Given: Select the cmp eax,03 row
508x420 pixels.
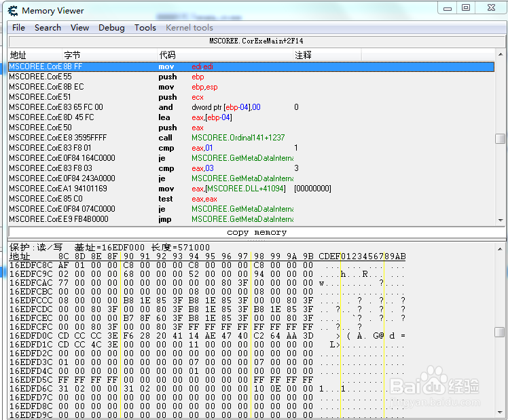Looking at the screenshot, I should [x=251, y=168].
